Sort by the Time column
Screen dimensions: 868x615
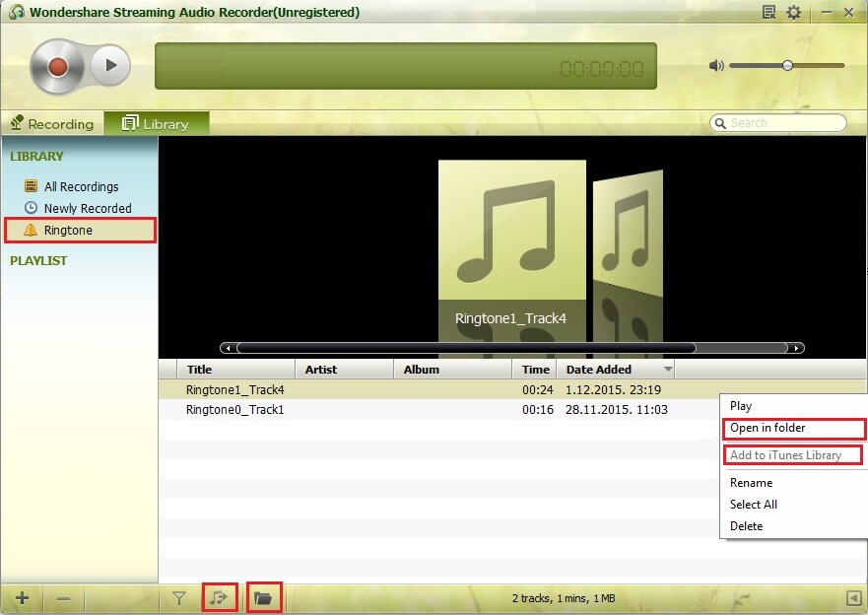[535, 370]
